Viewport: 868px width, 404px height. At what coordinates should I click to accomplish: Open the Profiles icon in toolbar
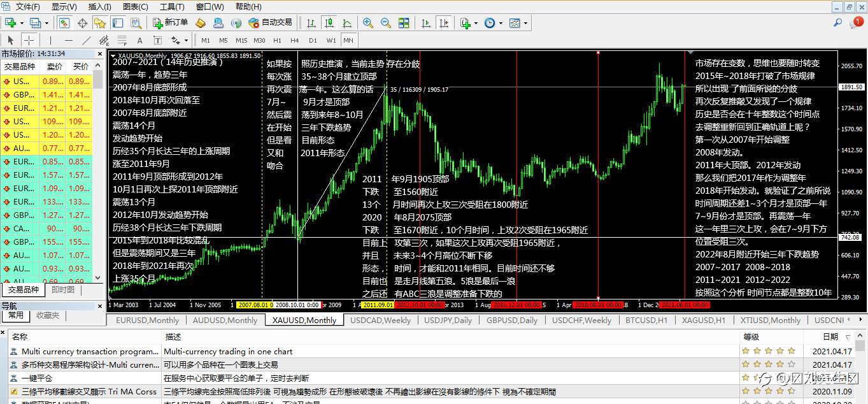35,22
